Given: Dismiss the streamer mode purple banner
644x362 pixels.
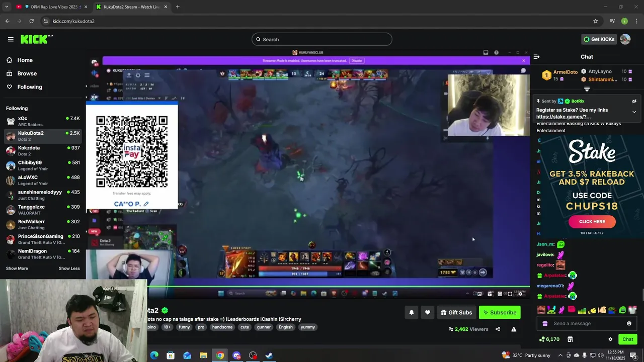Looking at the screenshot, I should pos(523,60).
